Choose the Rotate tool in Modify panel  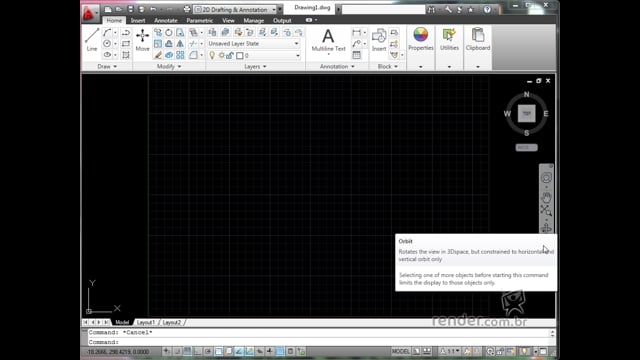[x=169, y=33]
